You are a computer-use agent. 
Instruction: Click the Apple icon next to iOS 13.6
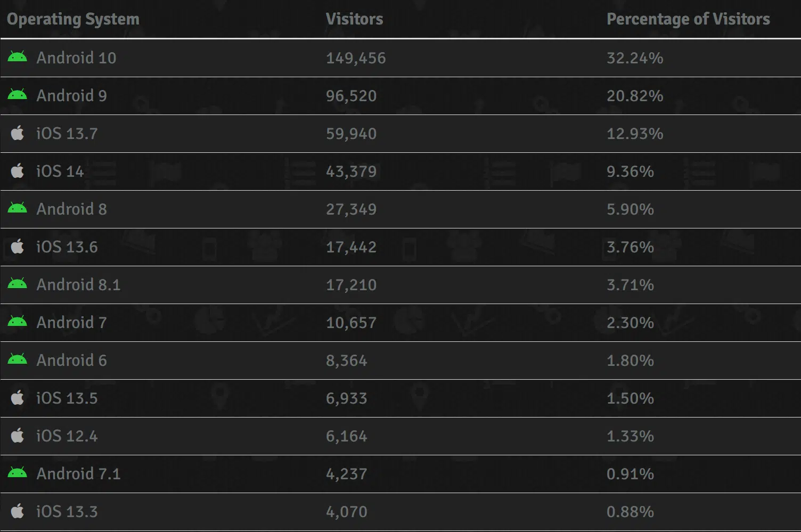[18, 247]
